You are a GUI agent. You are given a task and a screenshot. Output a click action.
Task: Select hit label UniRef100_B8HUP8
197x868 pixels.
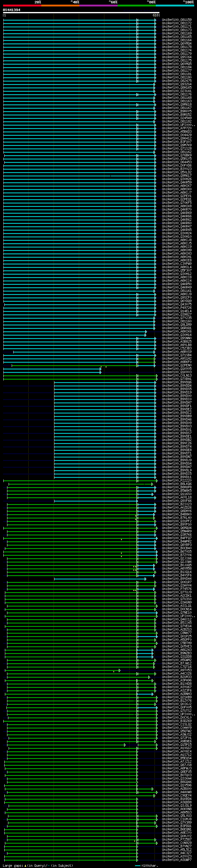coord(177,487)
